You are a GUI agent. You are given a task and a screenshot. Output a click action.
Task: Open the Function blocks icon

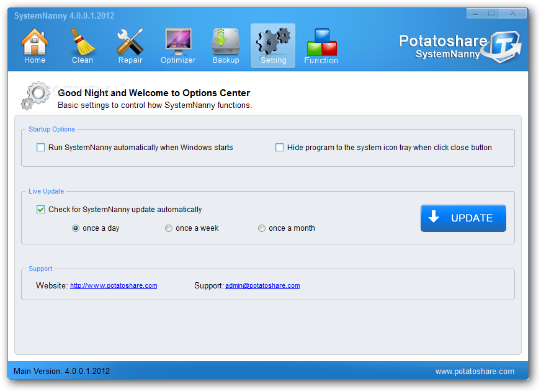coord(321,45)
